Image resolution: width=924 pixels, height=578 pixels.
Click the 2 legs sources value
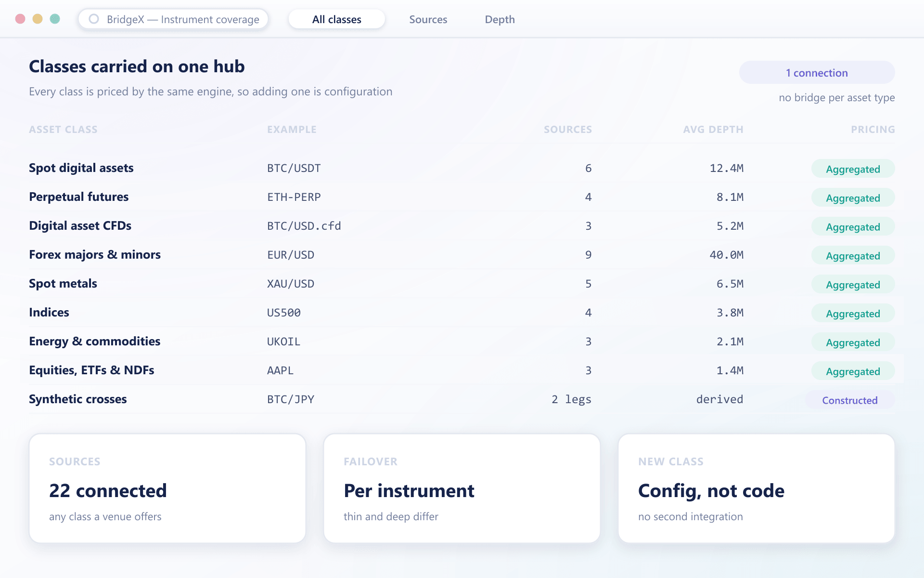(571, 399)
